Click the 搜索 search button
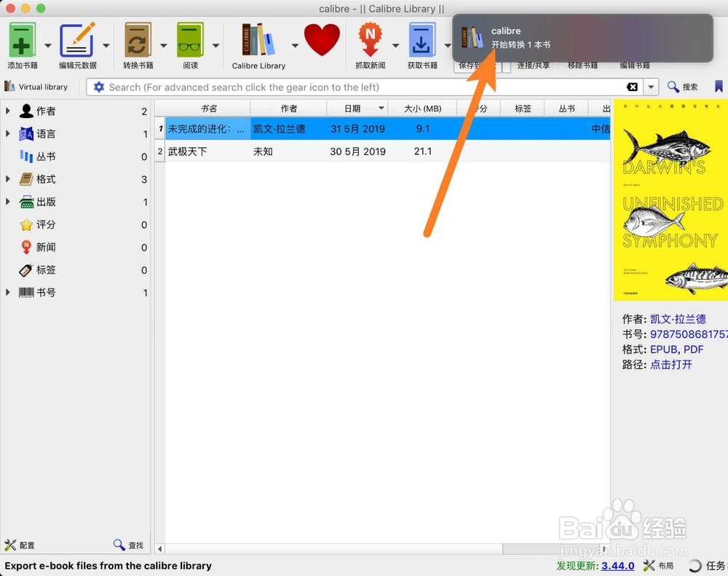728x576 pixels. (683, 87)
